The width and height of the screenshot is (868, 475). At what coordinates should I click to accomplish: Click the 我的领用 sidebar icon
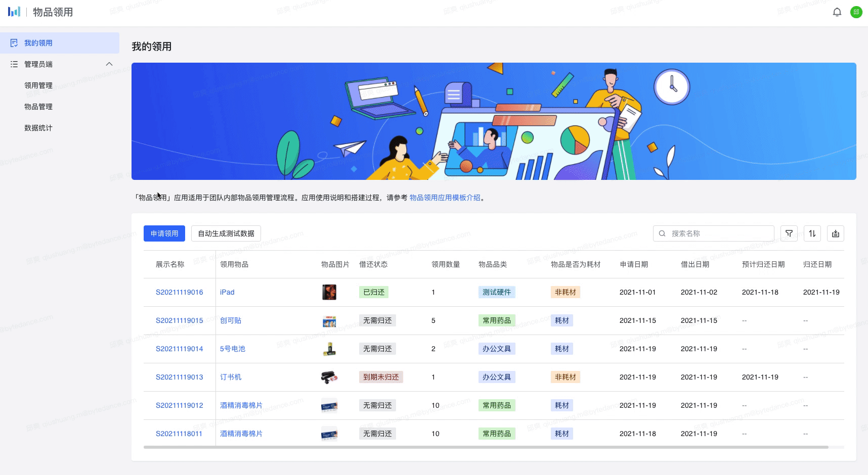14,43
